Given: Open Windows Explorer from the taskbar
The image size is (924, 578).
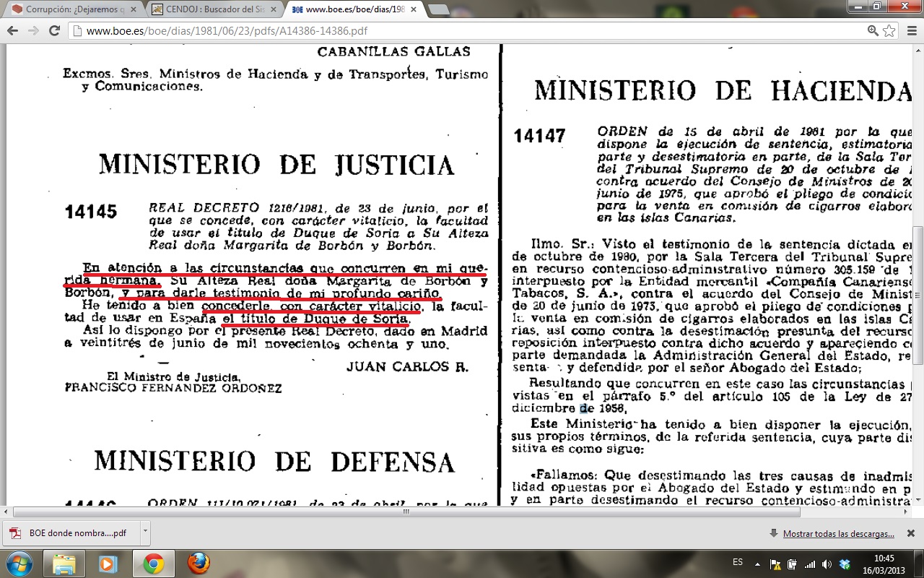Looking at the screenshot, I should coord(64,563).
